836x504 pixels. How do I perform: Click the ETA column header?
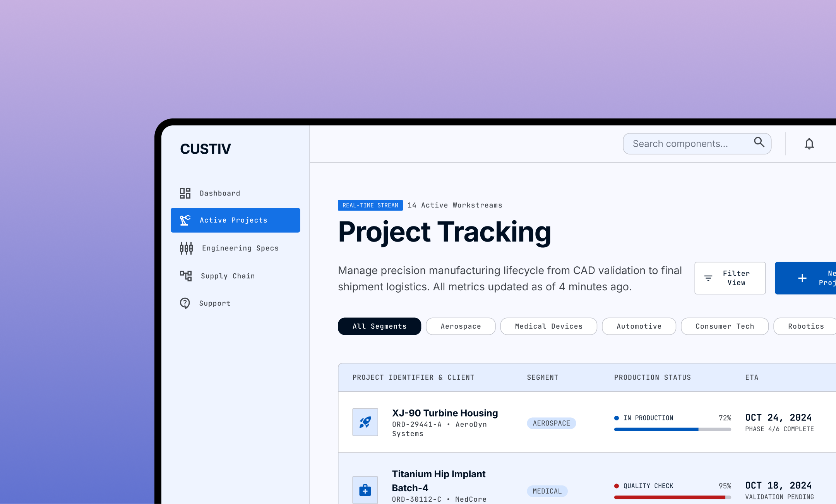tap(752, 377)
